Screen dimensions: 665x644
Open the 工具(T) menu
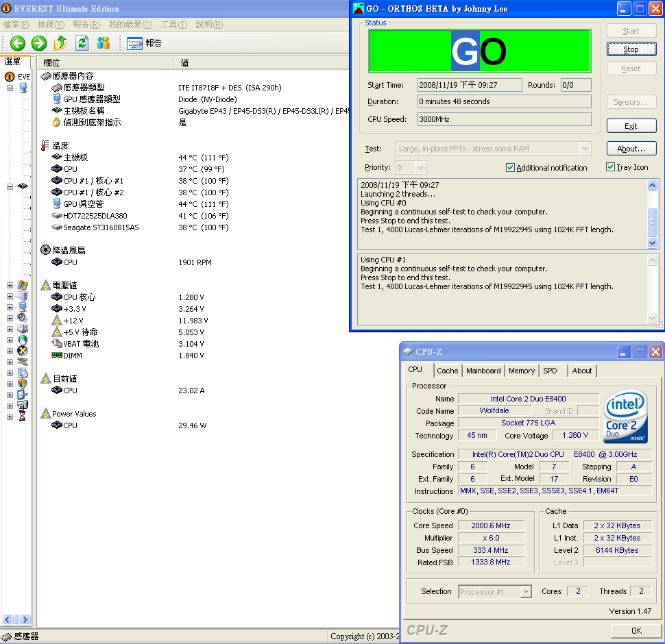click(173, 25)
